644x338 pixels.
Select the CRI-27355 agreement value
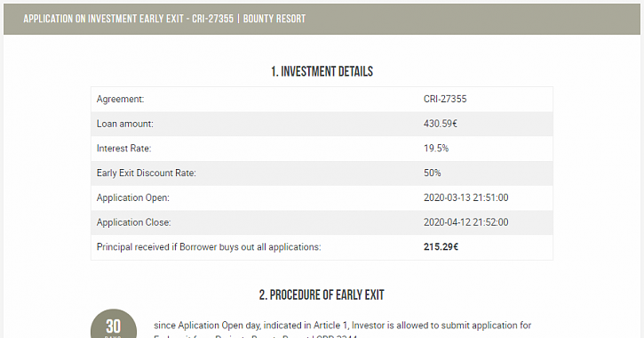(x=445, y=99)
